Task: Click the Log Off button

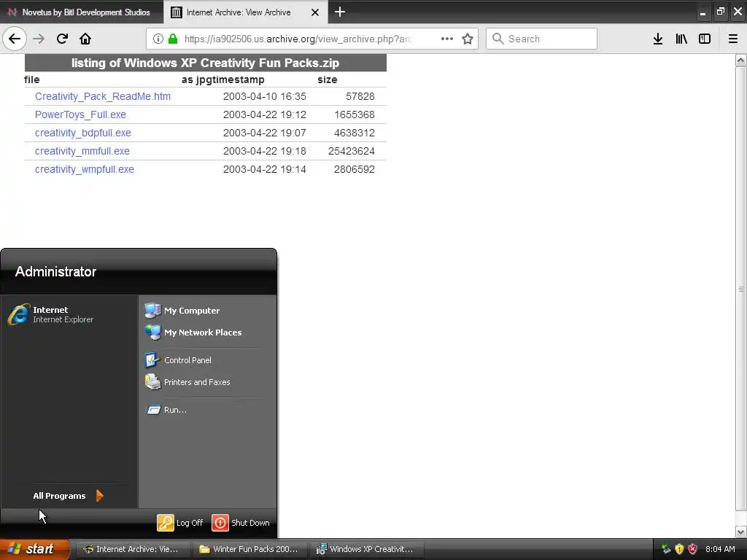Action: pos(180,523)
